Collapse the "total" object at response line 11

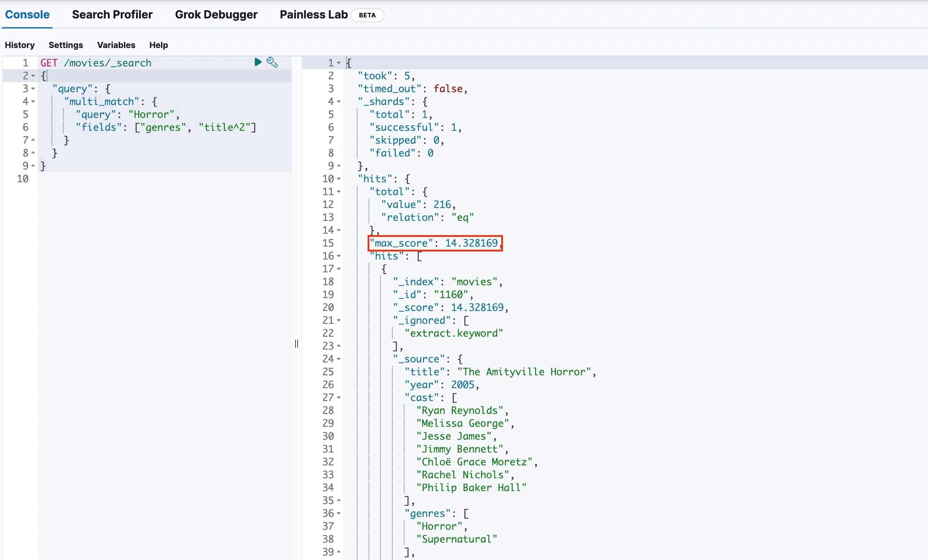(339, 192)
